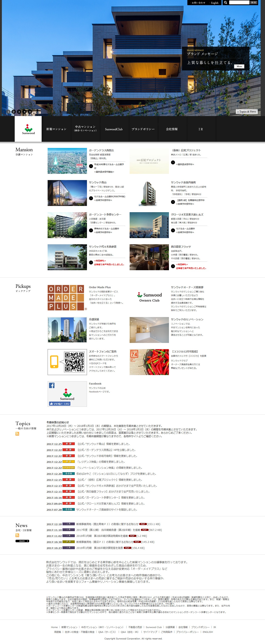The image size is (265, 644).
Task: Open the Topics RSS feed icon
Action: tap(17, 434)
